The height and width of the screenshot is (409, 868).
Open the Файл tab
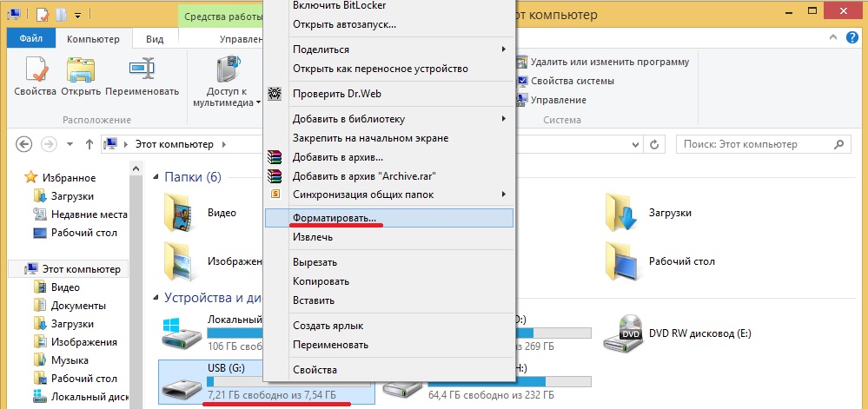pos(31,39)
